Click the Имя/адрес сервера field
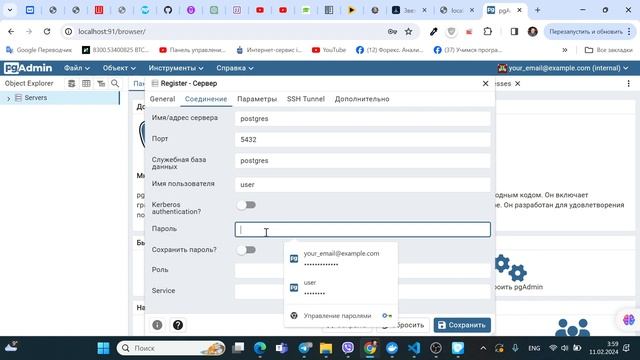Image resolution: width=640 pixels, height=360 pixels. (362, 118)
